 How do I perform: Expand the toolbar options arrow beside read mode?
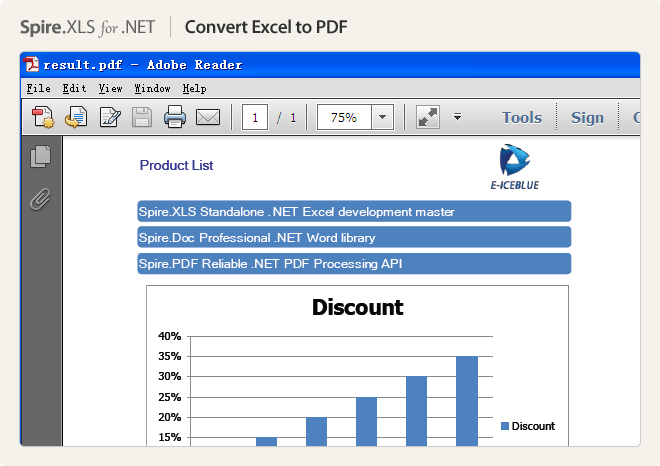click(457, 117)
